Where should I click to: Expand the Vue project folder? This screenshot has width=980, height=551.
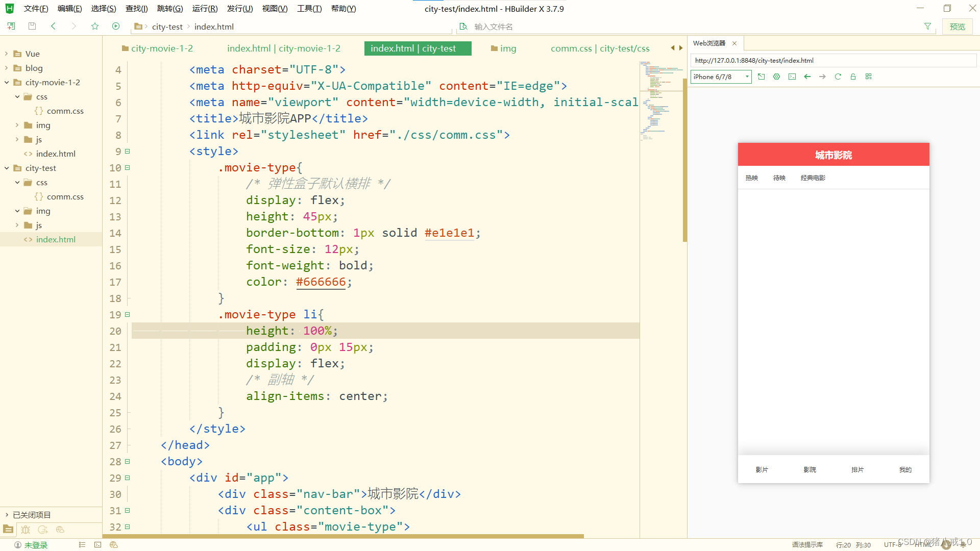[x=7, y=54]
